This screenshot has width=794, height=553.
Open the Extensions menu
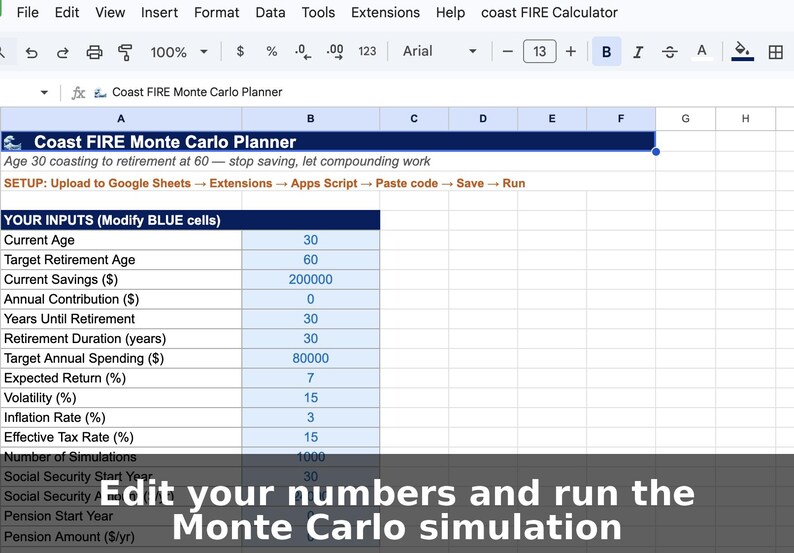(x=385, y=12)
